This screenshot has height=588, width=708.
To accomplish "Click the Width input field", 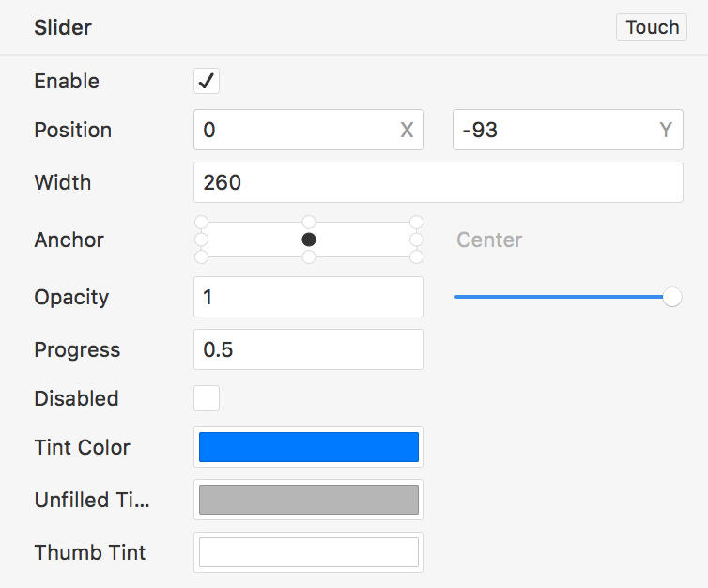I will [x=438, y=182].
